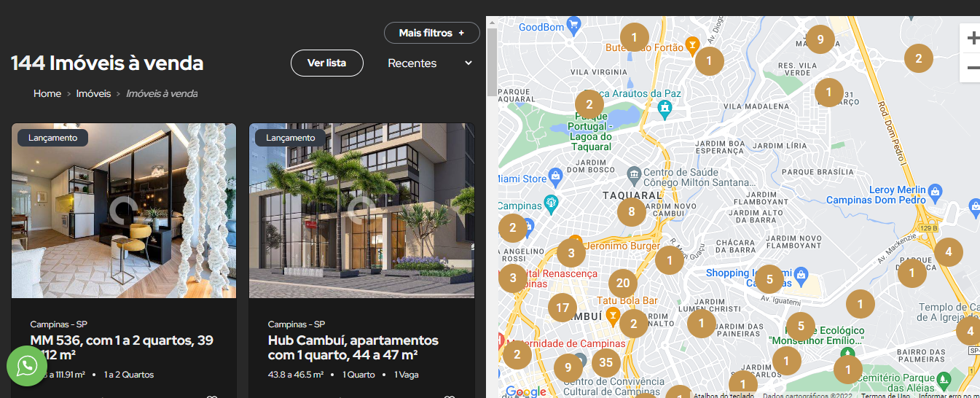Open Google Maps Termos de Uso link
This screenshot has height=398, width=980.
point(885,395)
